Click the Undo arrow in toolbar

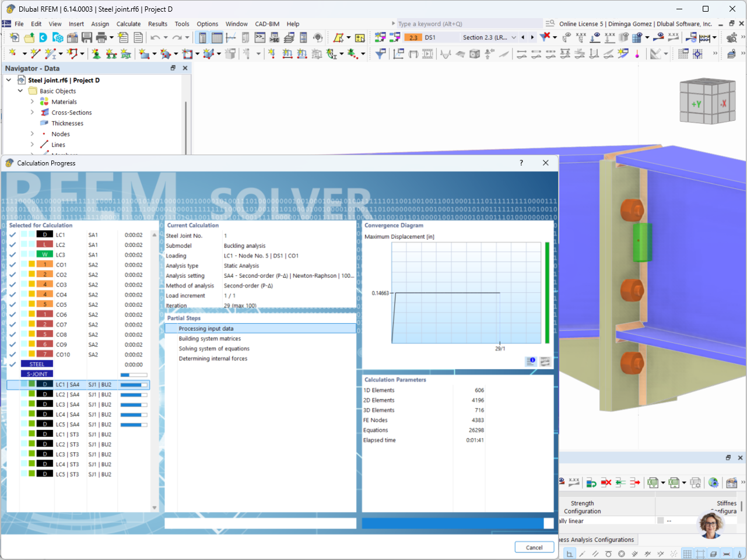click(155, 37)
